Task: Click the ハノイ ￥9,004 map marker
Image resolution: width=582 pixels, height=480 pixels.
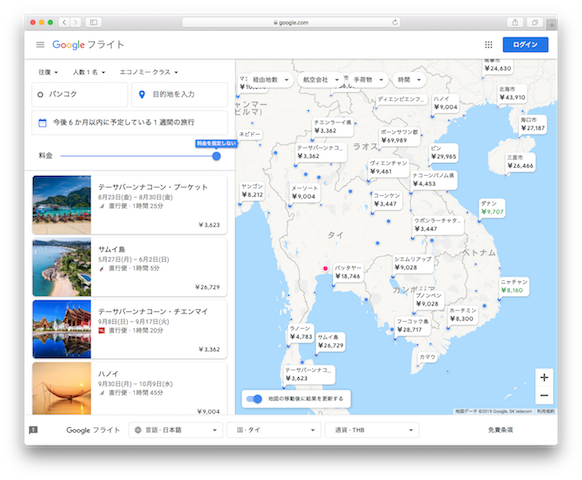Action: tap(445, 103)
